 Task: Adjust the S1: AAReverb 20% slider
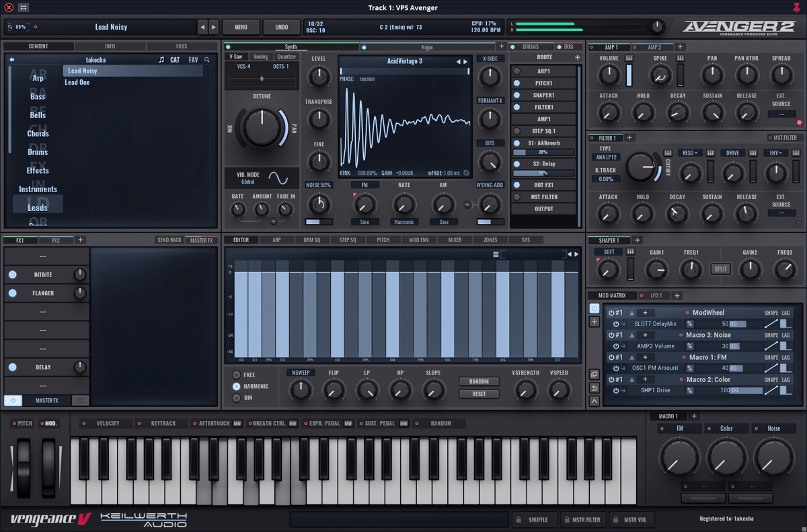point(543,152)
